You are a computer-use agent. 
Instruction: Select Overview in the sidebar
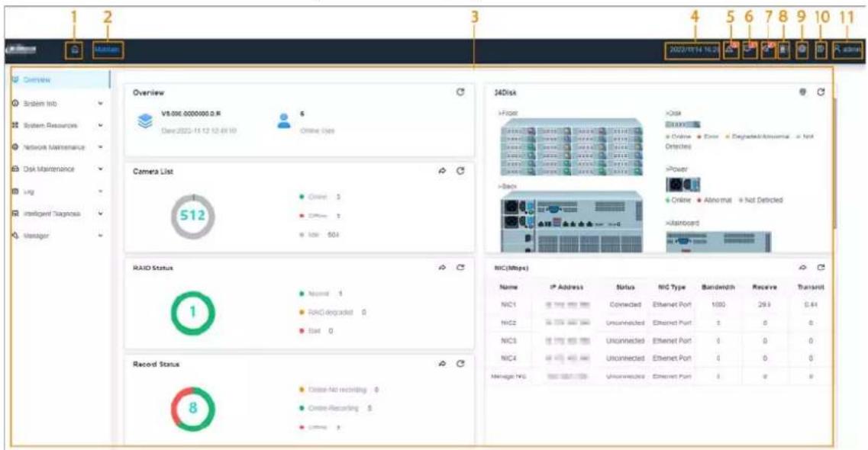(x=60, y=79)
